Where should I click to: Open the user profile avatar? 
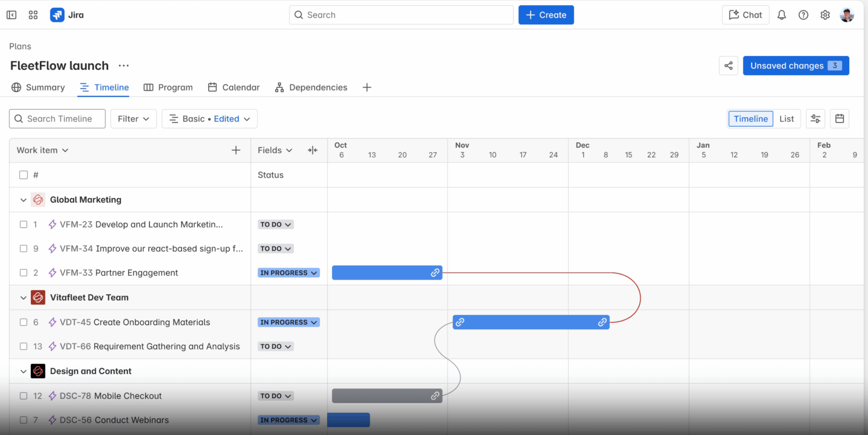(847, 15)
